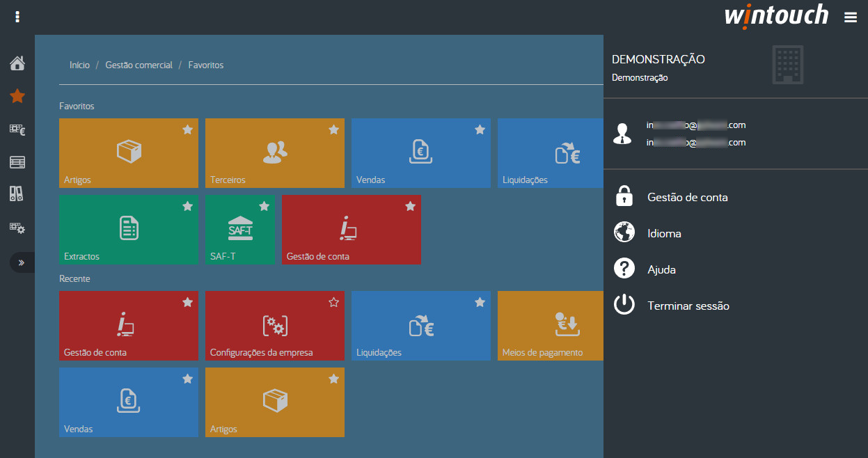Toggle the star on the Terceiros tile
The width and height of the screenshot is (868, 458).
333,129
